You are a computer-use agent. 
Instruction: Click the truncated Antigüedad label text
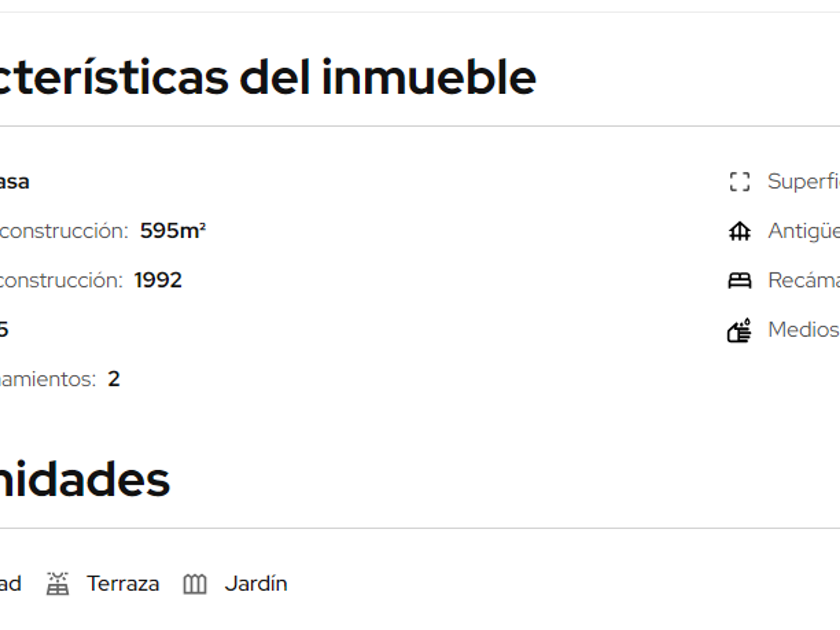(803, 231)
